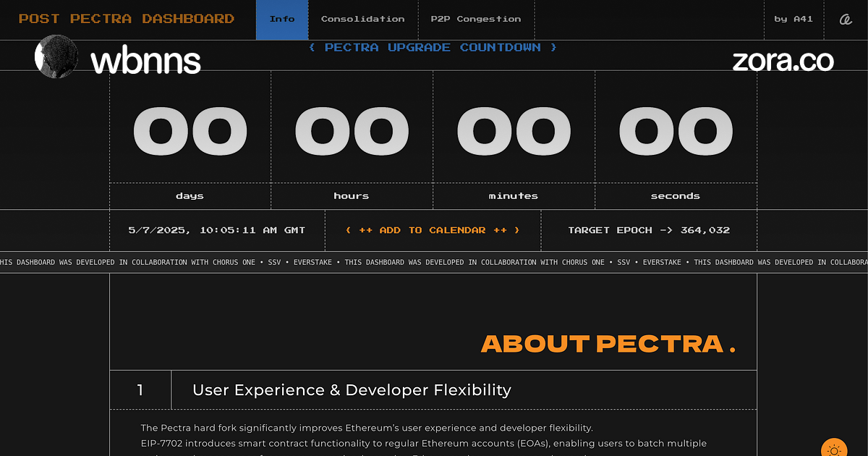Expand User Experience & Developer Flexibility section
This screenshot has width=868, height=456.
click(x=352, y=390)
